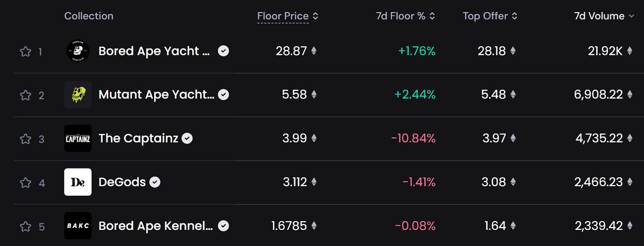644x246 pixels.
Task: Open Mutant Ape Yacht collection name link
Action: coord(156,94)
